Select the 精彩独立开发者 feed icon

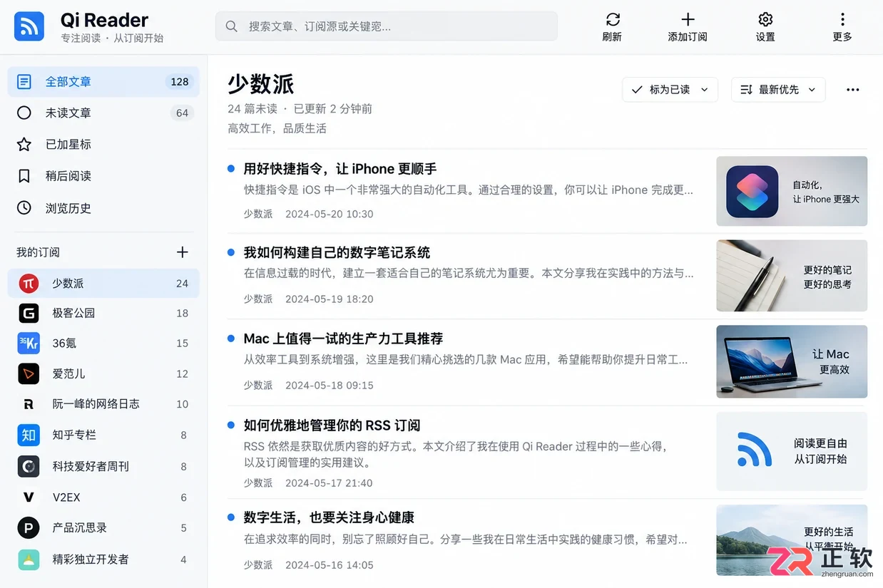click(x=29, y=559)
